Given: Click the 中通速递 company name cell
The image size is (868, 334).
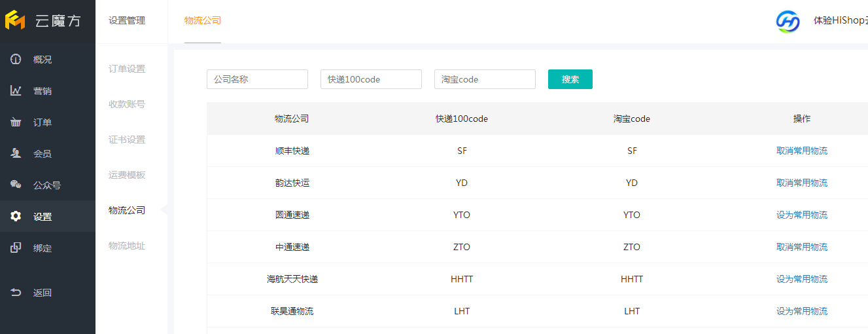Looking at the screenshot, I should point(292,247).
